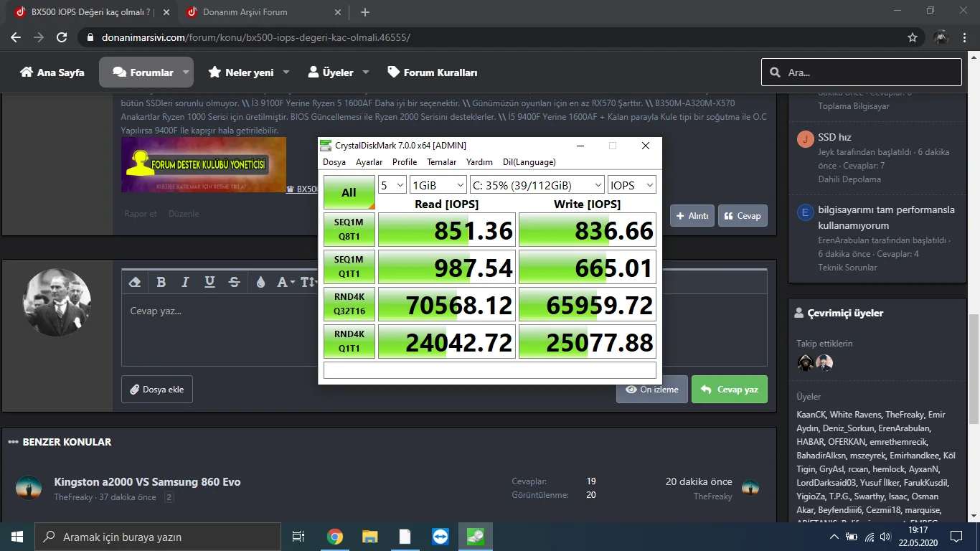Open the text color droplet picker

pyautogui.click(x=260, y=282)
